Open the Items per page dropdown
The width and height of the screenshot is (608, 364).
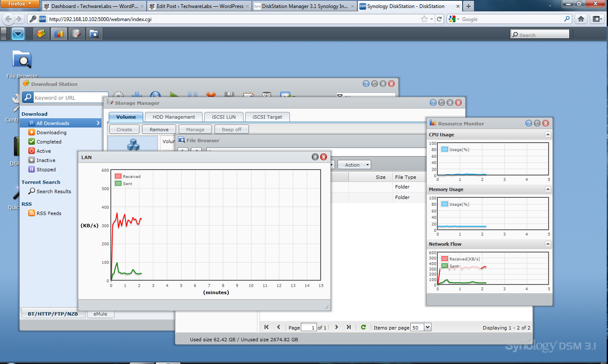click(x=428, y=327)
